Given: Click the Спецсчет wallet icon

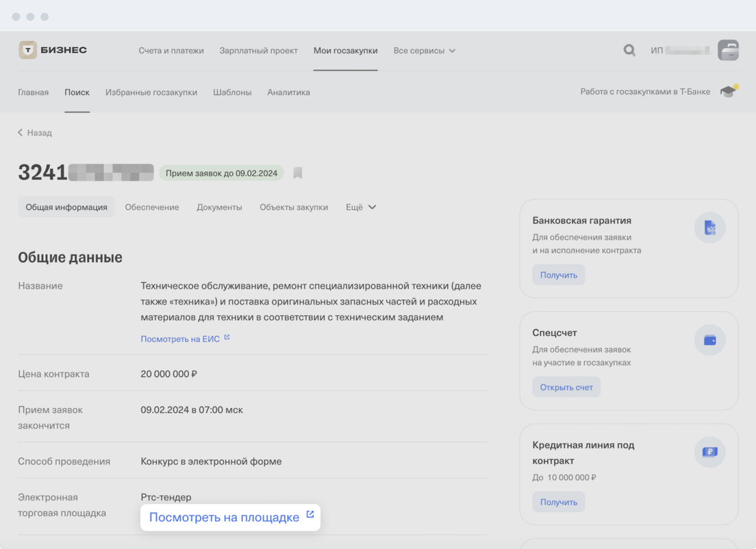Looking at the screenshot, I should click(709, 340).
